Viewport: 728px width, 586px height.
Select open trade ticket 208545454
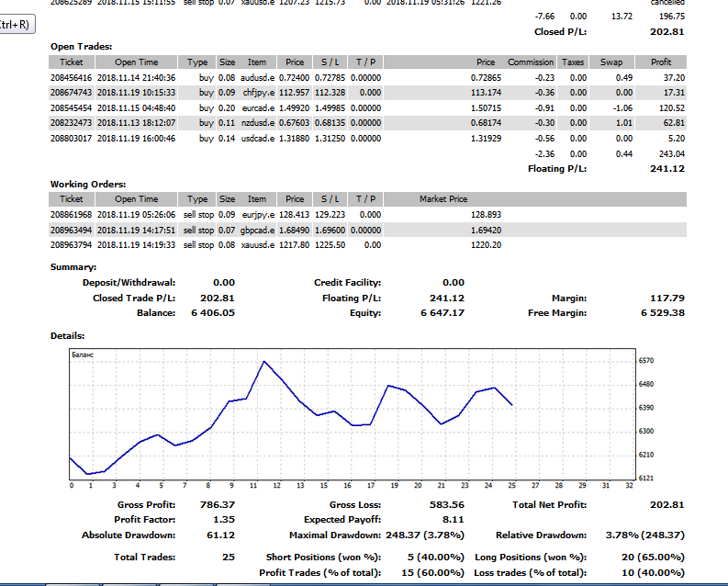71,107
